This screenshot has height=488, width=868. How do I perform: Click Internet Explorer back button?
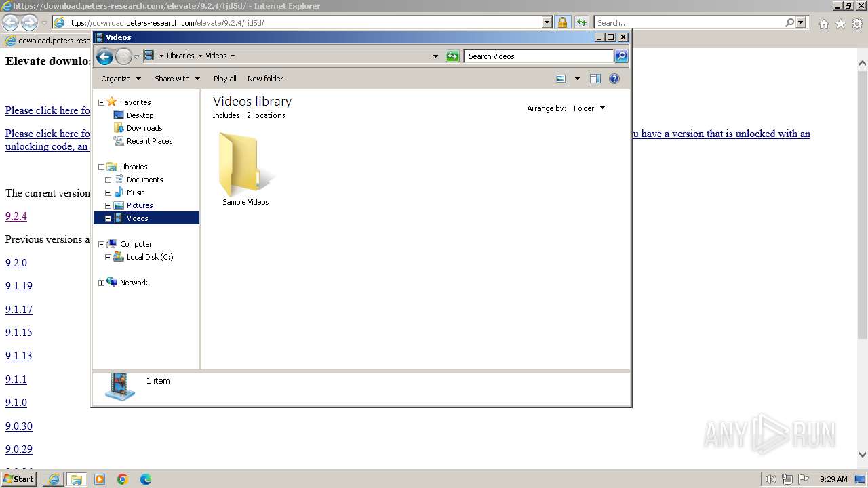[11, 22]
